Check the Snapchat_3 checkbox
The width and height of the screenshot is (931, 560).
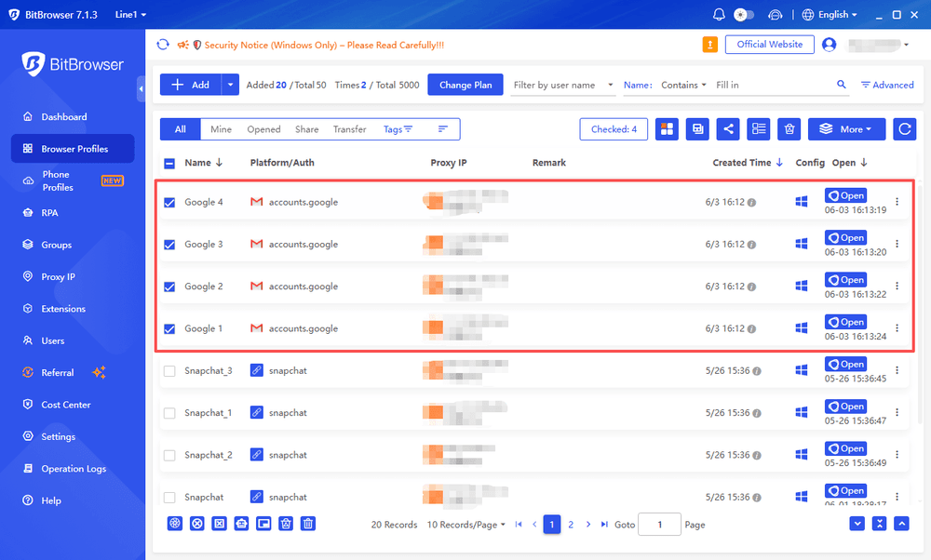point(169,371)
